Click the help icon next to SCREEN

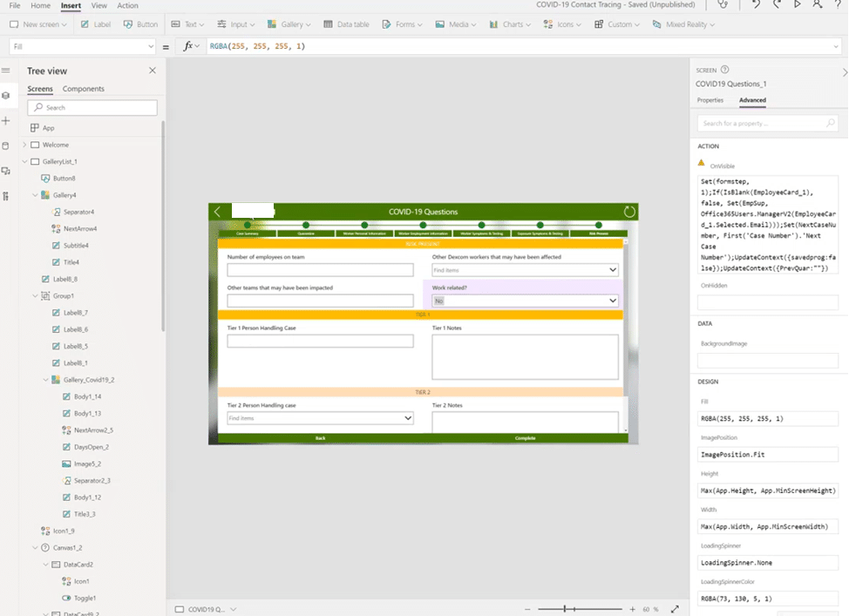tap(725, 70)
